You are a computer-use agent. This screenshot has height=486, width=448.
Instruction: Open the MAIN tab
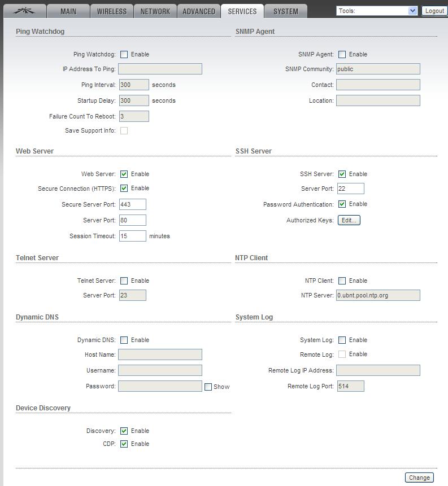pyautogui.click(x=68, y=11)
